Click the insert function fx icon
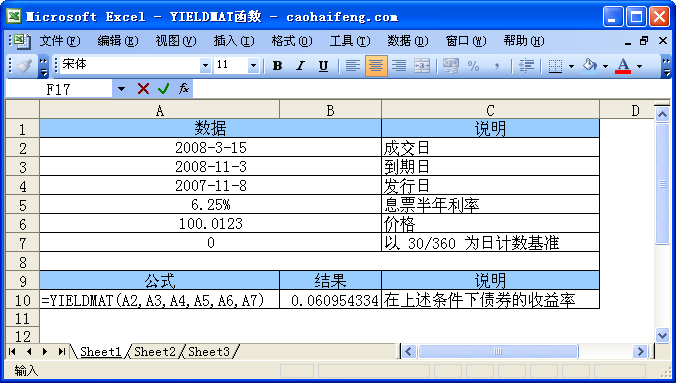676x383 pixels. pyautogui.click(x=184, y=89)
